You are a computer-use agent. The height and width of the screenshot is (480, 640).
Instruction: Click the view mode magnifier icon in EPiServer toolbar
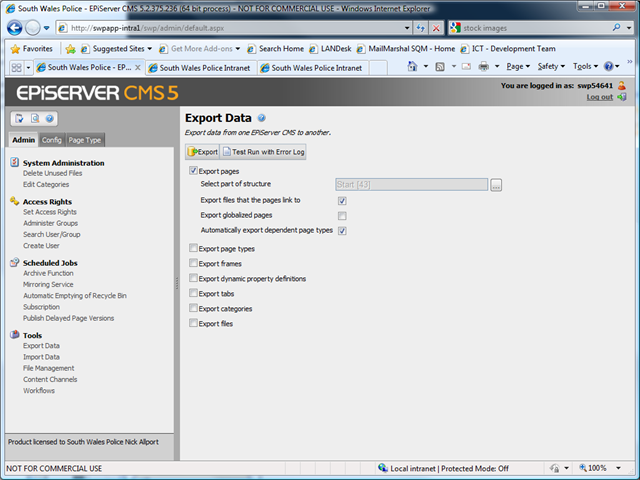pos(33,119)
